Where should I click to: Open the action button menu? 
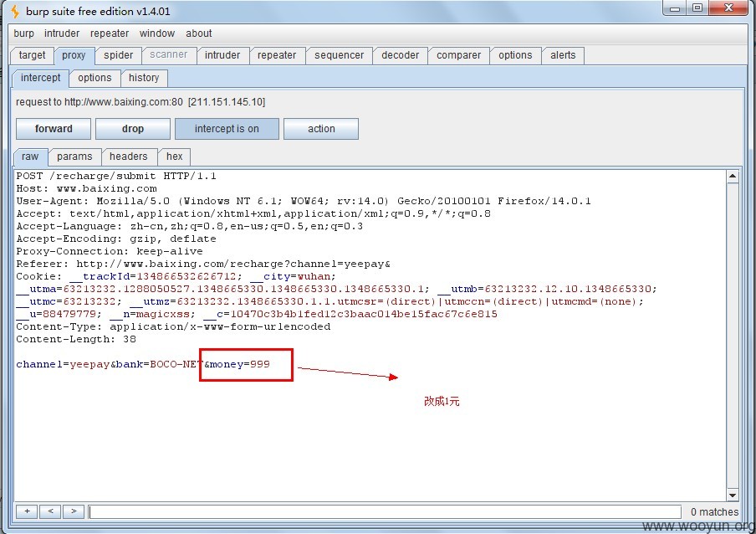click(x=321, y=129)
